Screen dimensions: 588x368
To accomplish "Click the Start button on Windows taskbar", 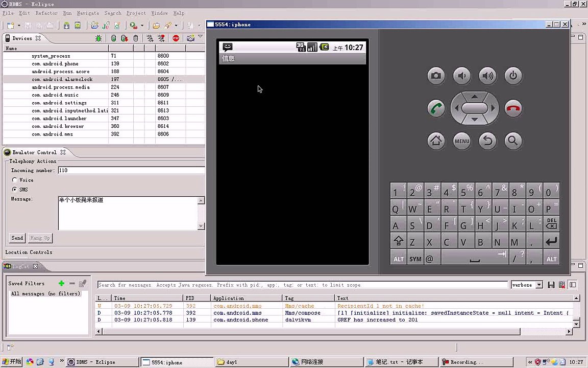I will point(11,362).
